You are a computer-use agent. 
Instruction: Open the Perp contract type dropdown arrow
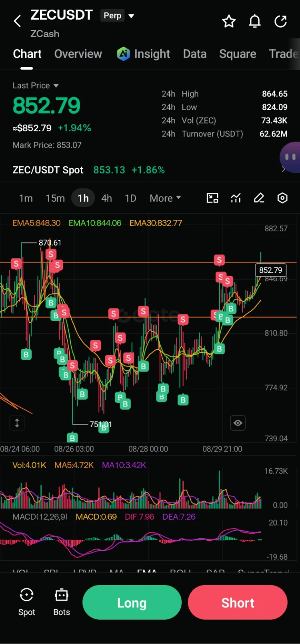coord(131,16)
